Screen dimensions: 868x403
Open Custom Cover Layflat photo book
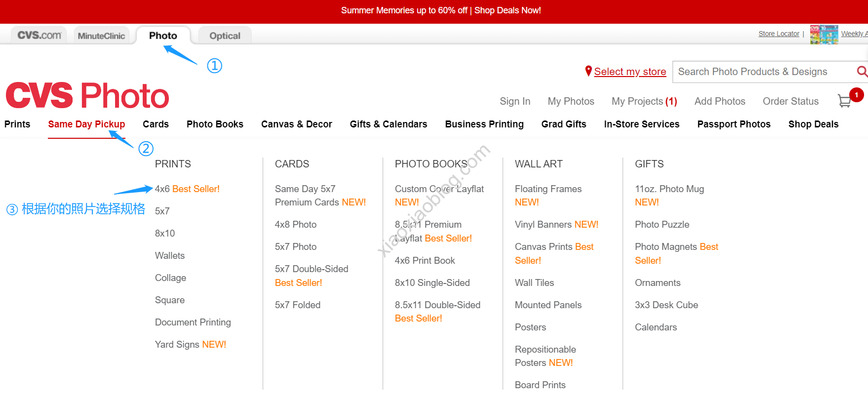pyautogui.click(x=439, y=196)
